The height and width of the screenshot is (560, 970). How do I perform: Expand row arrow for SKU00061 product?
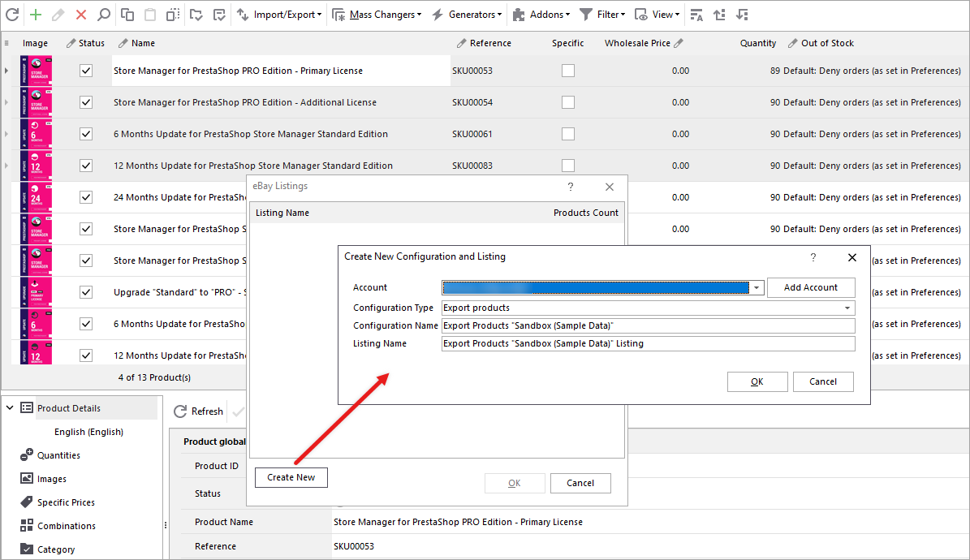tap(6, 134)
